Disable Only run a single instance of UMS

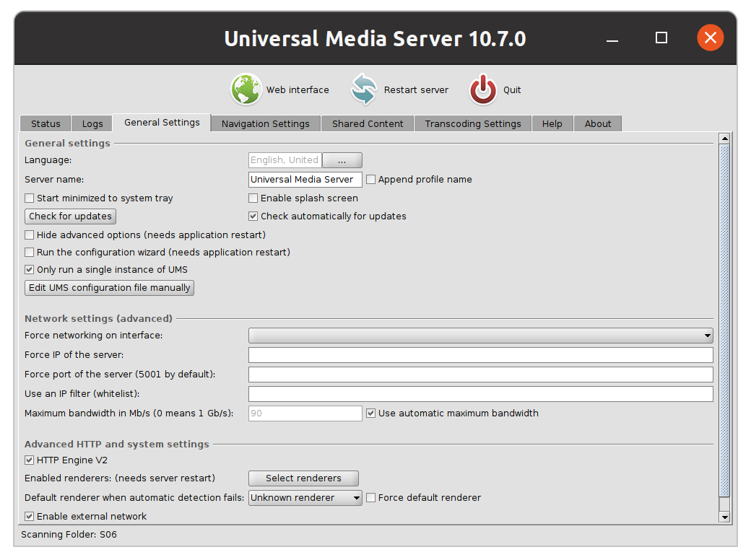(29, 269)
